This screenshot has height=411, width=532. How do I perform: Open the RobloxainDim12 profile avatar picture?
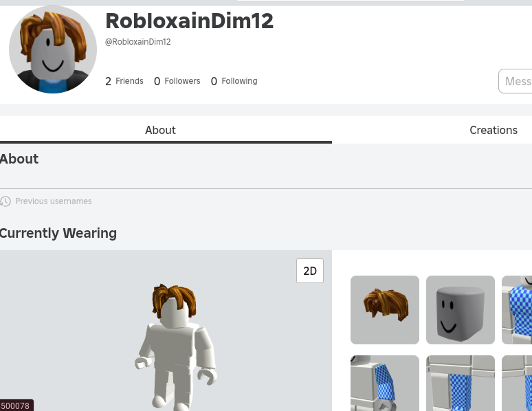53,49
